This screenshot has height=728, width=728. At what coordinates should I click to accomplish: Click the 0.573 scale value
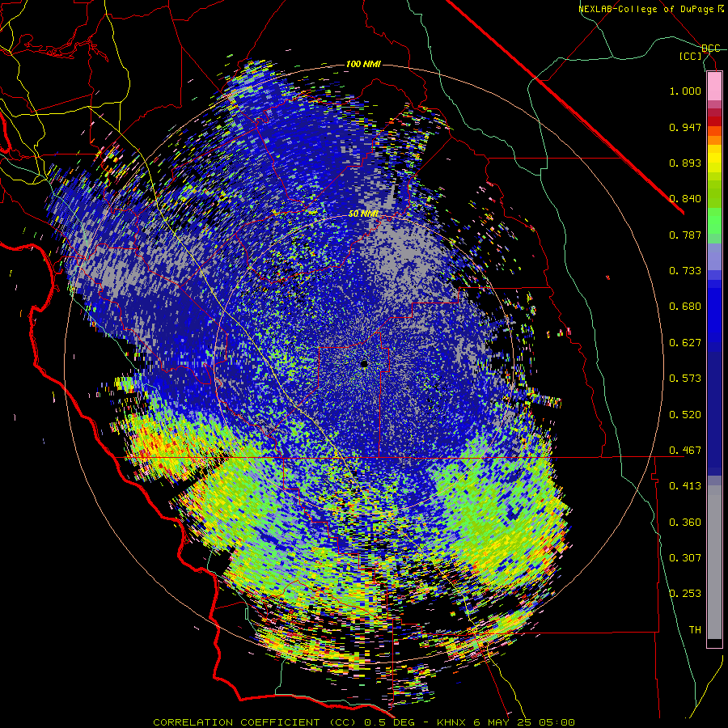(685, 379)
